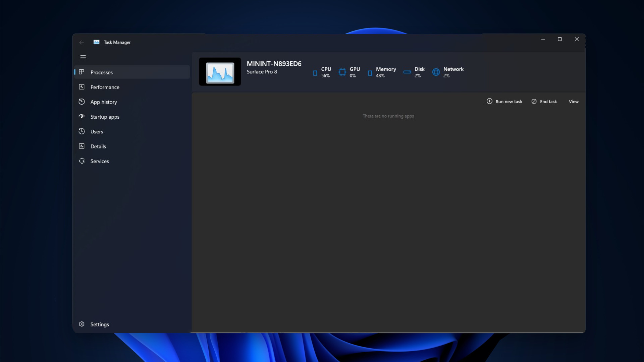Click the GPU chip icon

(x=342, y=72)
